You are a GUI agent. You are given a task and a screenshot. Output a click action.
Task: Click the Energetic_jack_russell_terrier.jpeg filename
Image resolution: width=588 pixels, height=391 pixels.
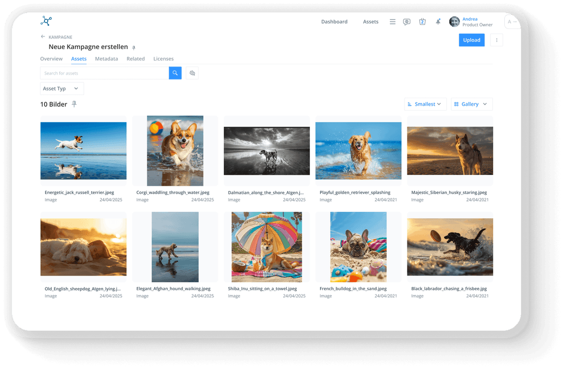79,192
